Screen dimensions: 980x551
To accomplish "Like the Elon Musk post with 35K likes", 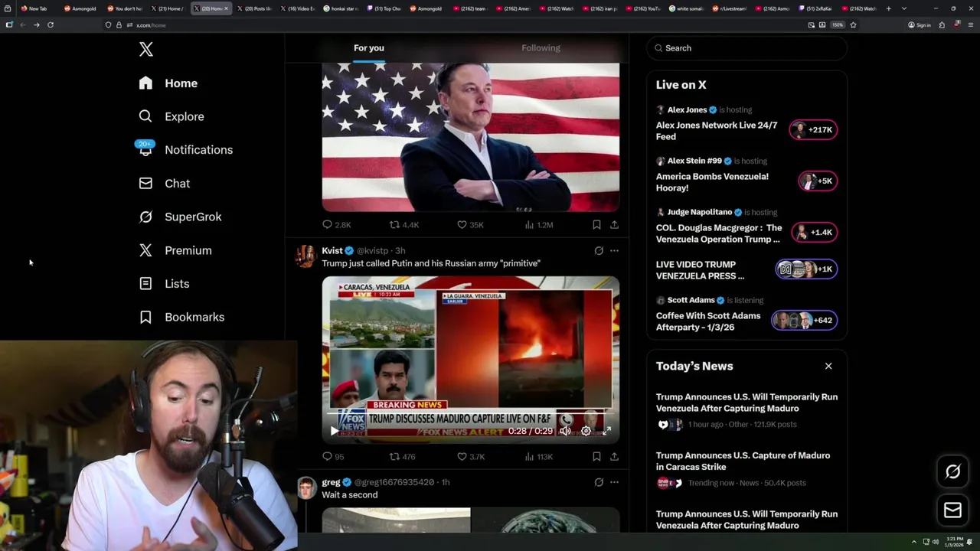I will click(470, 225).
